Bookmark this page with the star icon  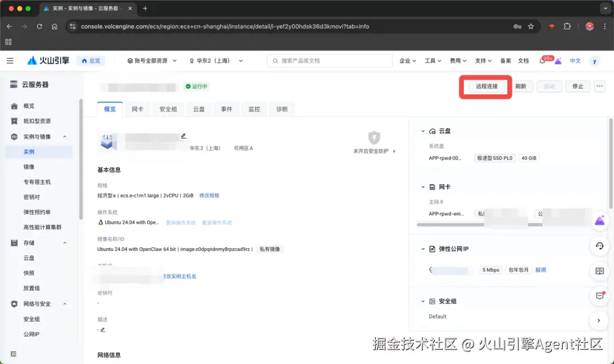click(x=531, y=26)
